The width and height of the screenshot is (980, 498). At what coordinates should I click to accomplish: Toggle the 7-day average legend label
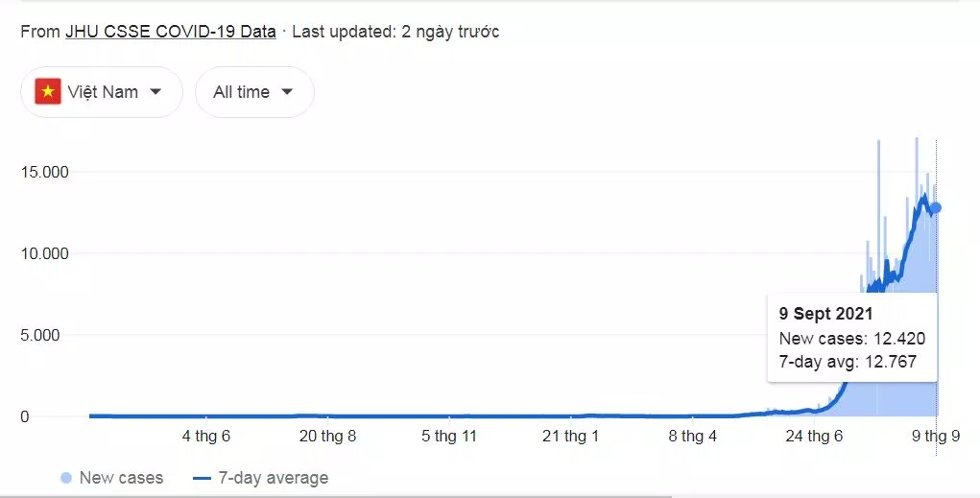[273, 478]
